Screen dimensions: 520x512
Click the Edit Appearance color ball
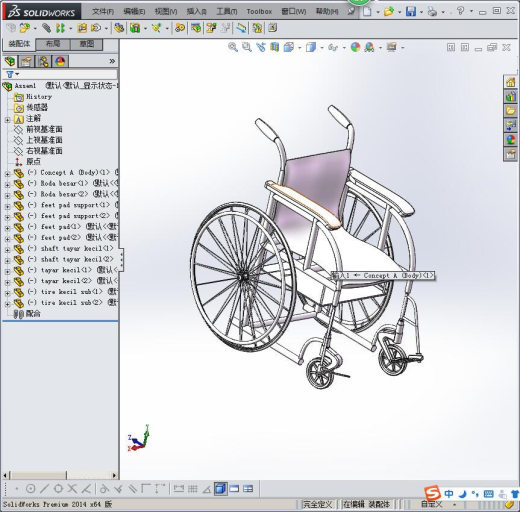(355, 47)
